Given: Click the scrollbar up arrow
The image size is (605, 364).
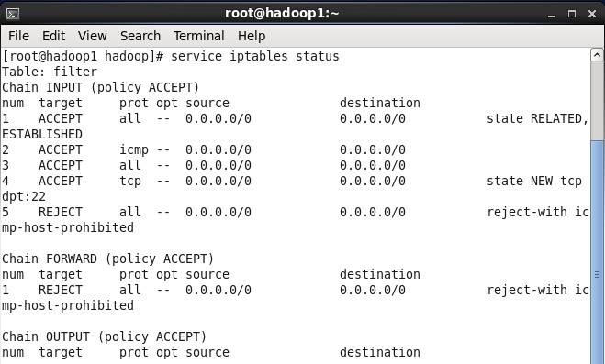Looking at the screenshot, I should coord(597,55).
